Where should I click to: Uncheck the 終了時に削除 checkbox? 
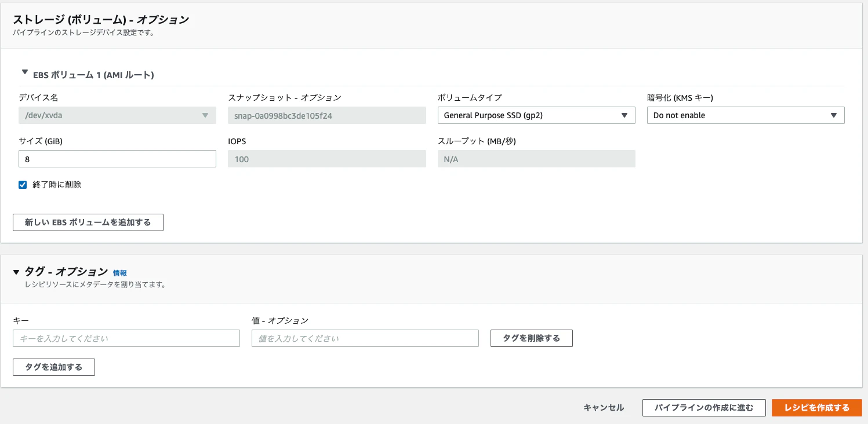pos(23,185)
